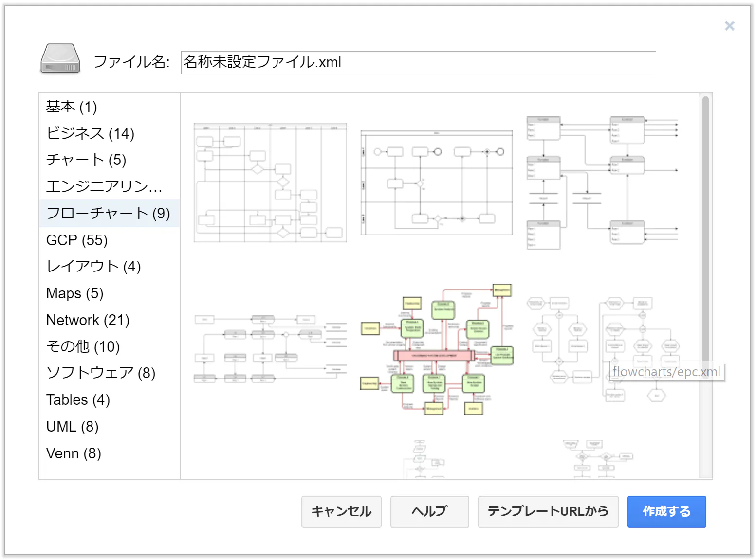The width and height of the screenshot is (756, 560).
Task: Select the Venn (8) category
Action: click(x=110, y=453)
